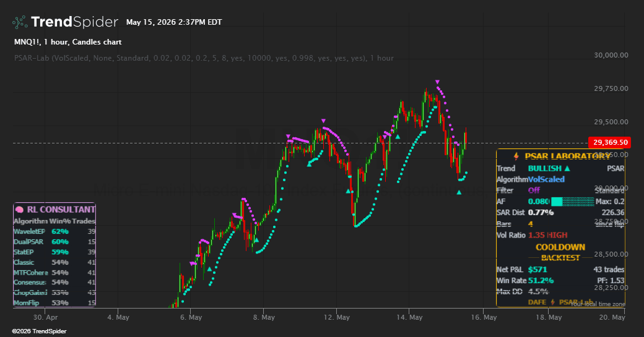Select the DualPSAR algorithm row
The height and width of the screenshot is (337, 644).
tap(54, 242)
